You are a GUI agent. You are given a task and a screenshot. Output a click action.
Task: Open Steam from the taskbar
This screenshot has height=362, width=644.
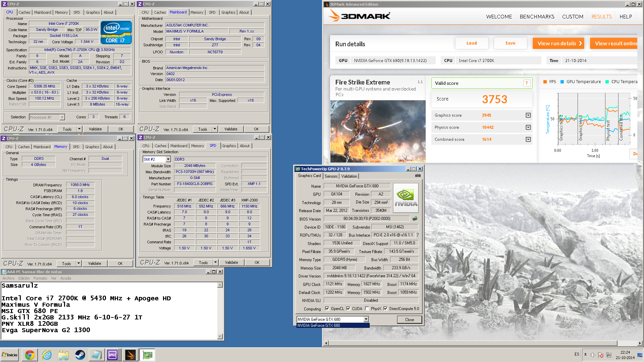[80, 355]
